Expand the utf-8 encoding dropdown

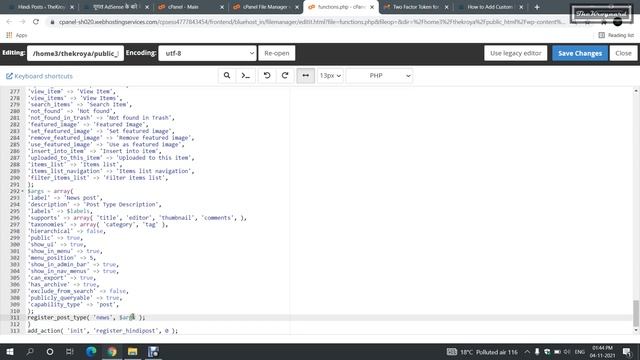point(207,53)
